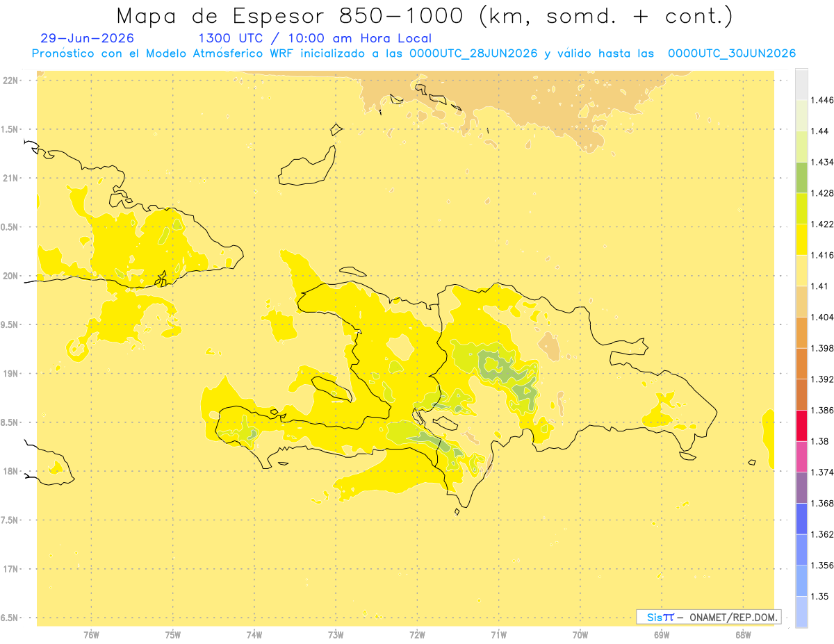Click the "72W" longitude axis label
The image size is (834, 644).
[417, 634]
